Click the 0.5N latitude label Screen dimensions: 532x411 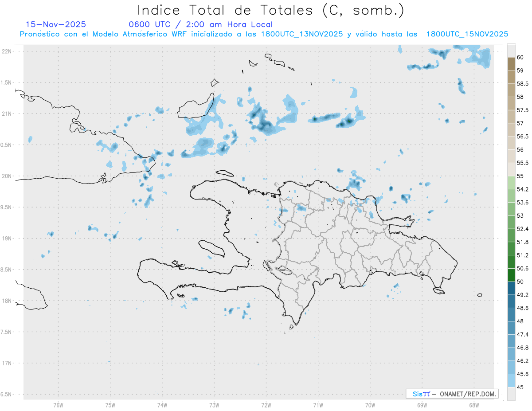tap(6, 145)
